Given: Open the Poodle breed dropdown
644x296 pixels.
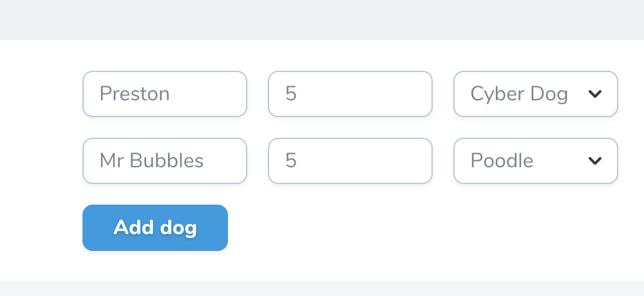Looking at the screenshot, I should coord(536,161).
